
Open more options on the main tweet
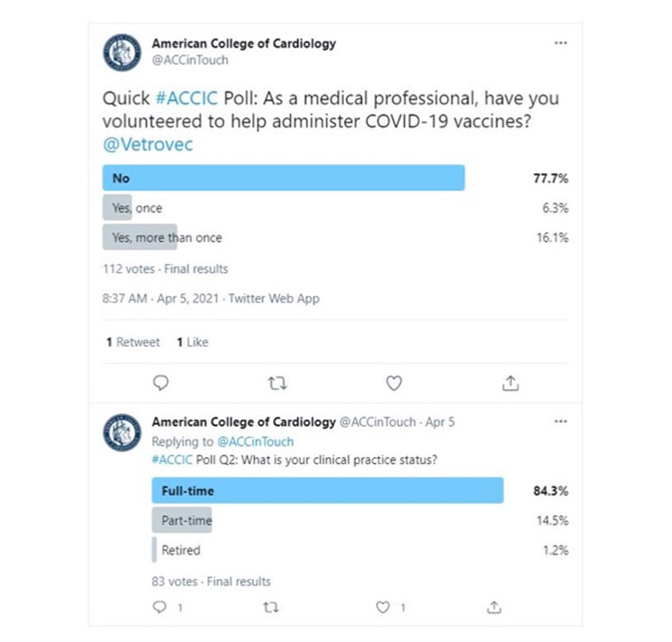click(x=561, y=44)
